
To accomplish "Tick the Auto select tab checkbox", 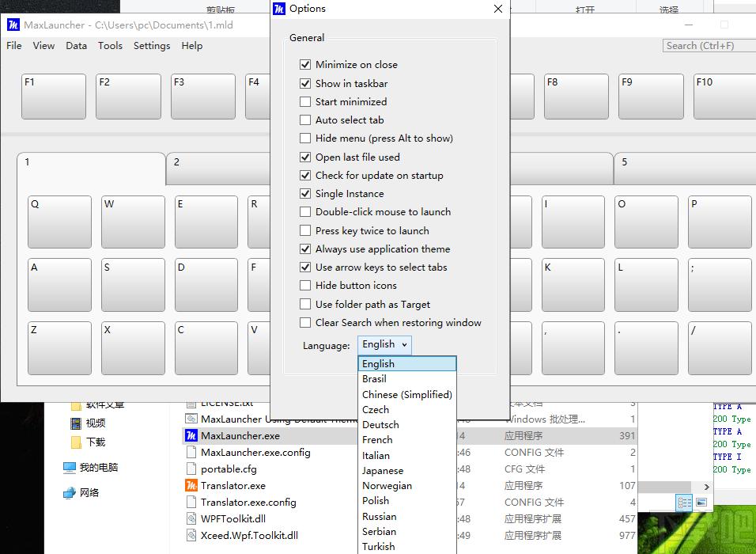I will [304, 120].
